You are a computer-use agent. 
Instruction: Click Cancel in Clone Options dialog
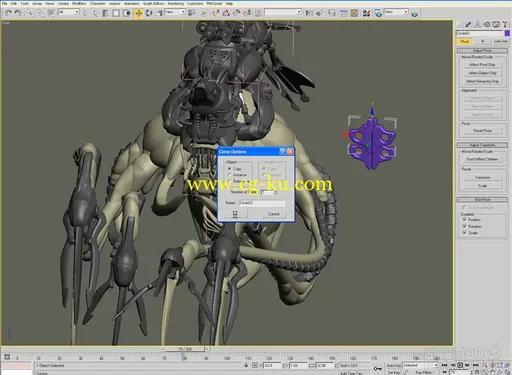coord(273,214)
